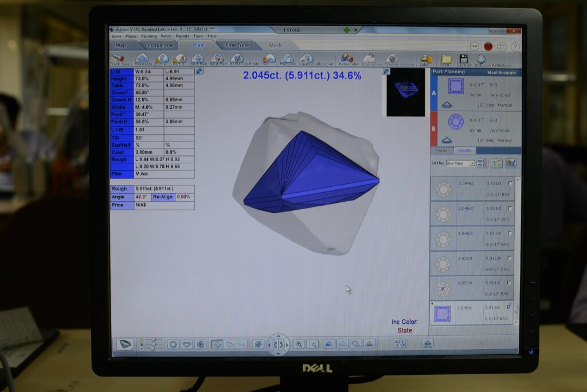The height and width of the screenshot is (392, 587).
Task: Uncheck the 2.045ct result checkbox
Action: coord(510,307)
